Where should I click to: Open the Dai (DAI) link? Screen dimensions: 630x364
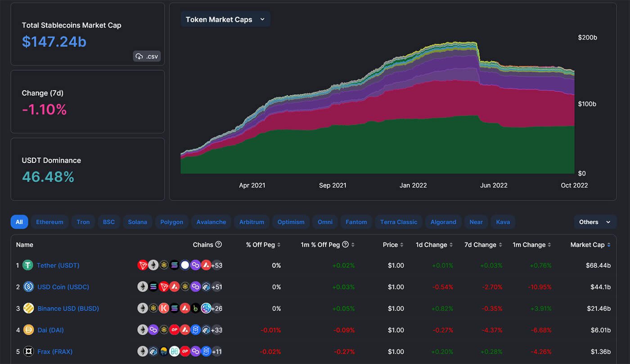[x=50, y=330]
